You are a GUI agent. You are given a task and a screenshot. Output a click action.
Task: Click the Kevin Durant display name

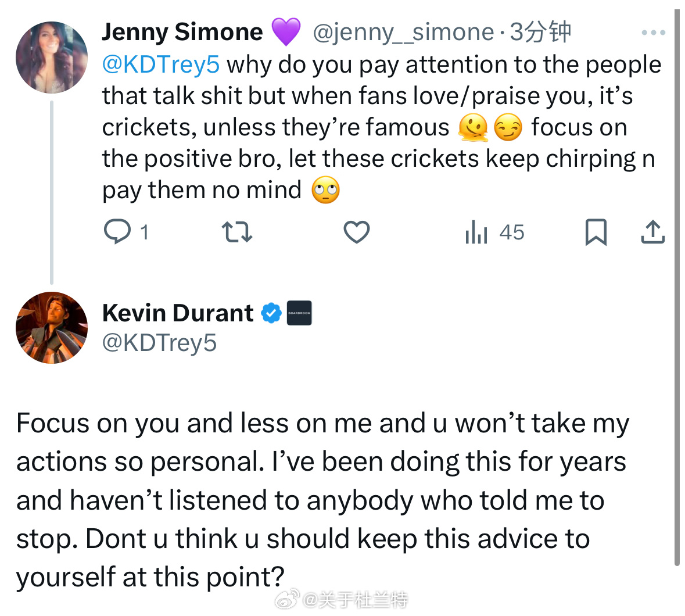(178, 313)
